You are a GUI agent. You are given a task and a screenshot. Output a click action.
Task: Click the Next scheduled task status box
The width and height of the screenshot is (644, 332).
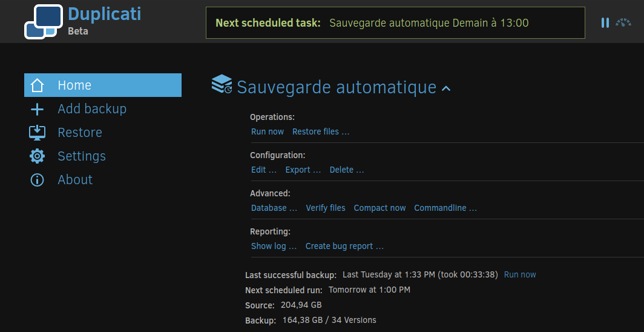[x=395, y=22]
